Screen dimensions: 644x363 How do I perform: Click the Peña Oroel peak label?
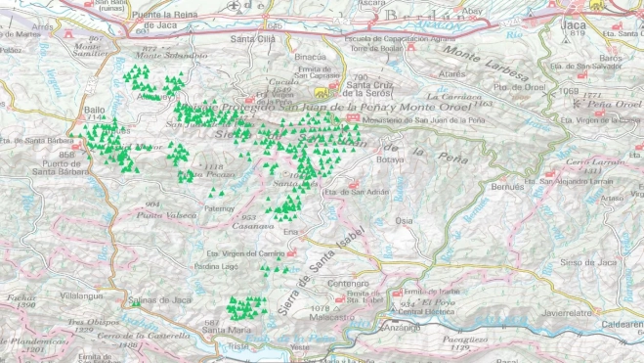pyautogui.click(x=614, y=104)
